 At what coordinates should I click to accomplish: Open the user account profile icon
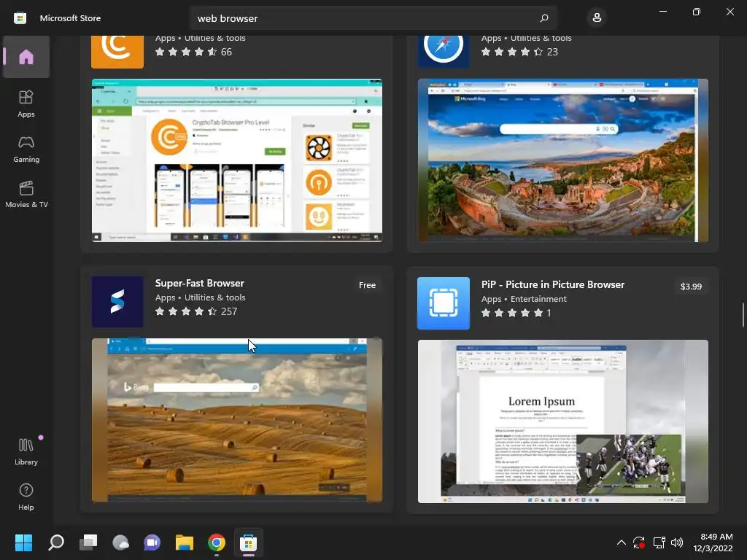click(x=597, y=18)
